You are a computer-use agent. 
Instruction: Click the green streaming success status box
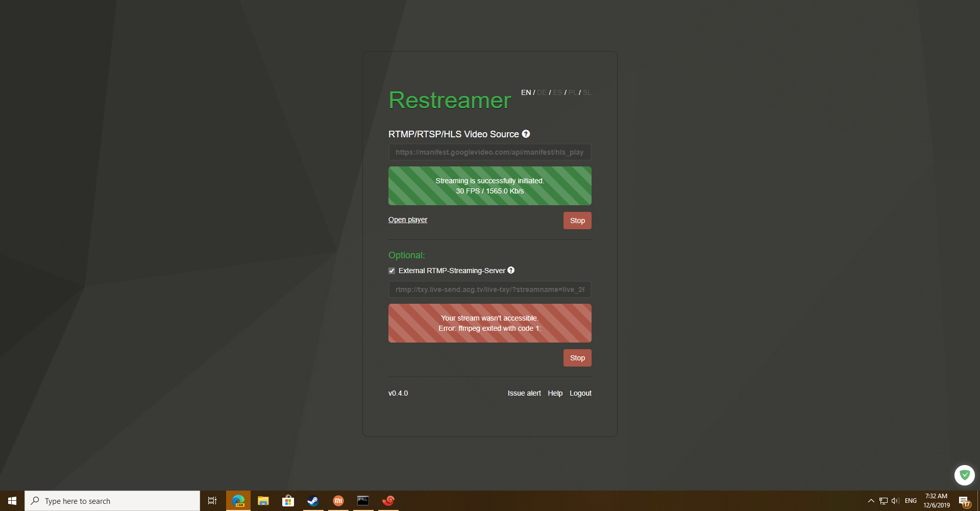coord(489,186)
